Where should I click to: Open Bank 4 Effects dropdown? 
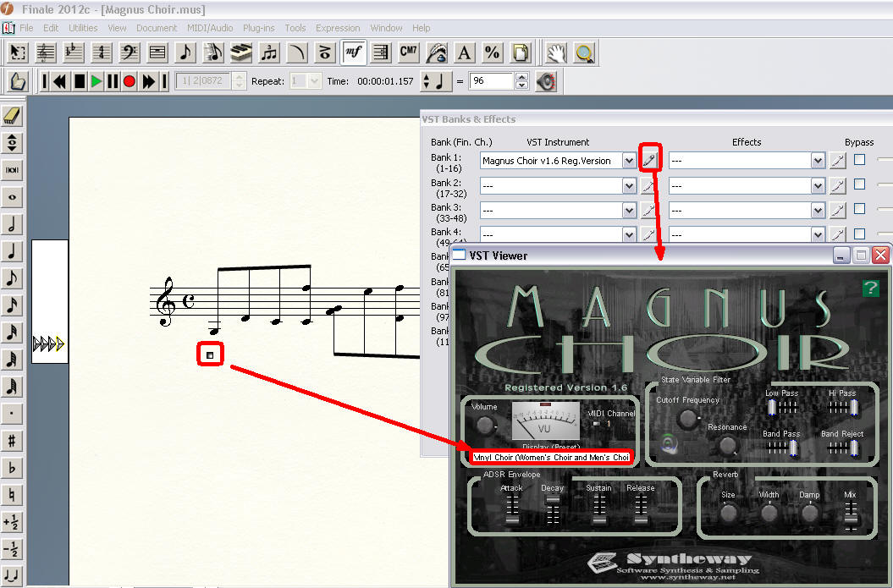tap(818, 234)
